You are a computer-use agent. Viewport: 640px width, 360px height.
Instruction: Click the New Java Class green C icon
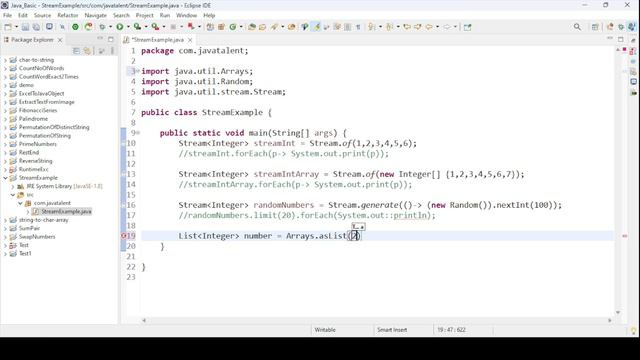coord(233,27)
